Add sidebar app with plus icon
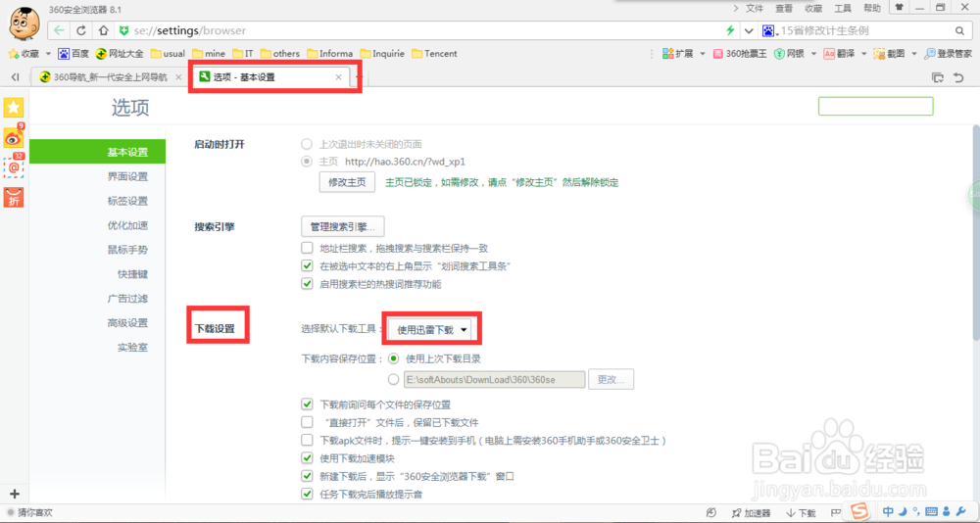 point(15,493)
